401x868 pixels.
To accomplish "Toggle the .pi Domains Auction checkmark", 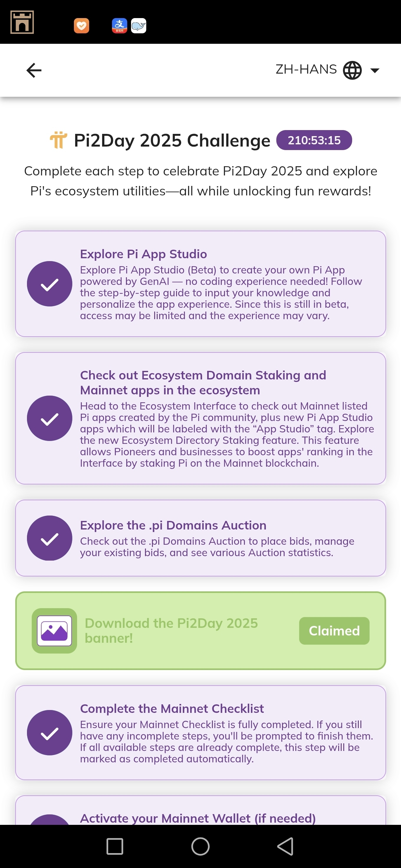I will click(49, 538).
